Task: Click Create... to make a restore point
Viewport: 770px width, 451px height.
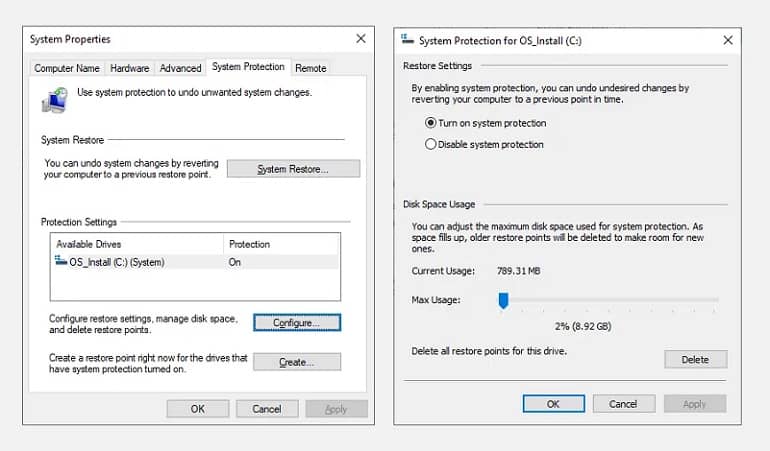Action: (x=297, y=362)
